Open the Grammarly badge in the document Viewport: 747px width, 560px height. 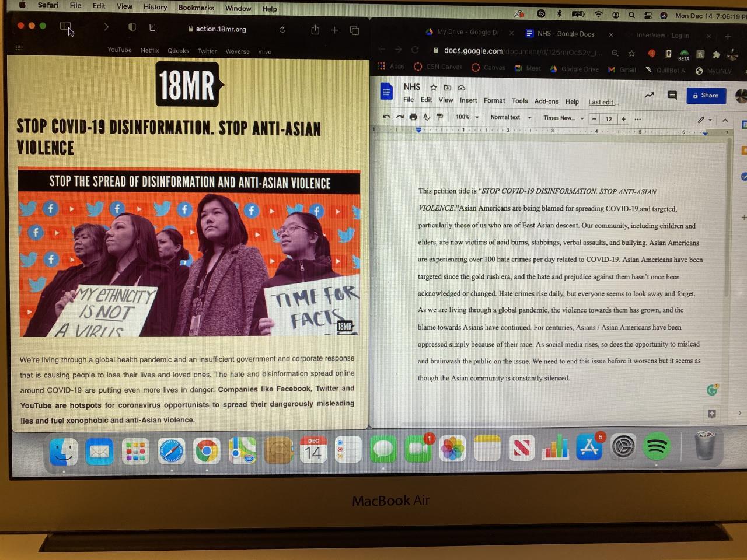point(712,390)
